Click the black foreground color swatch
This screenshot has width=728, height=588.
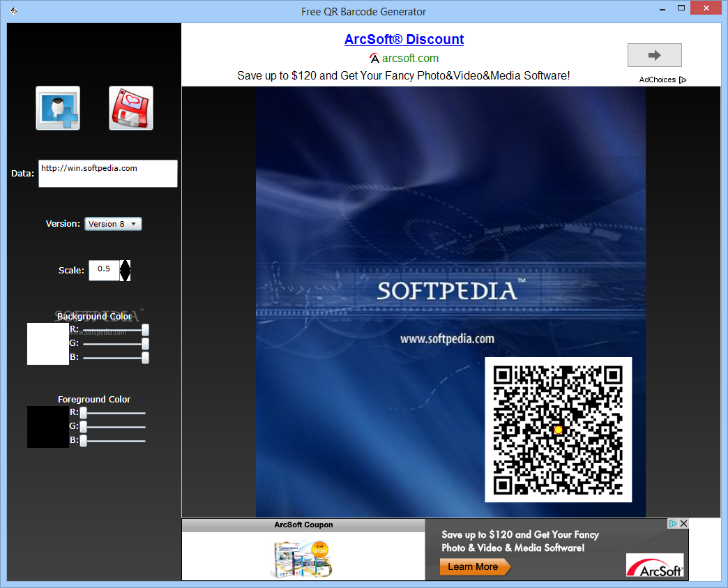(48, 427)
